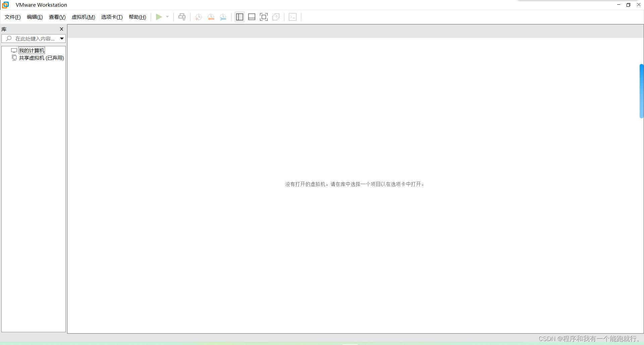Image resolution: width=644 pixels, height=345 pixels.
Task: Click the 共享虚拟机 shared icon
Action: 14,58
